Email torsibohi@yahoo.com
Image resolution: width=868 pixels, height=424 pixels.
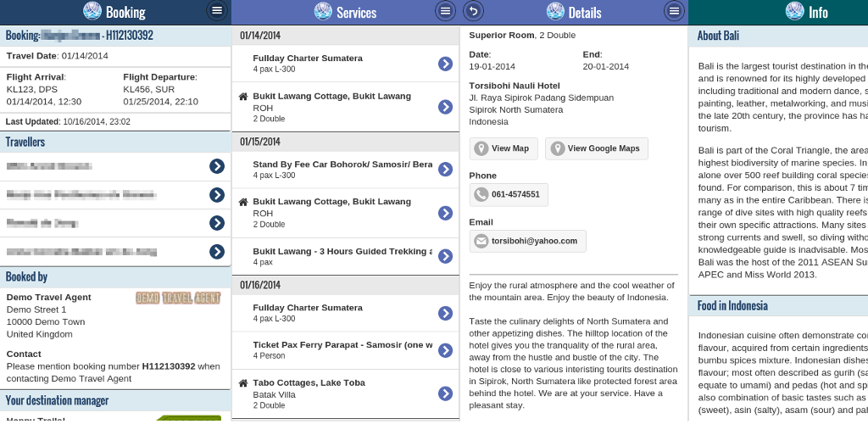click(527, 241)
